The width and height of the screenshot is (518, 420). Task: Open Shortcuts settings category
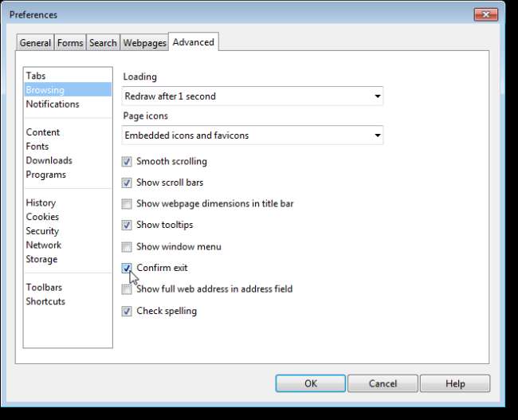(x=68, y=301)
